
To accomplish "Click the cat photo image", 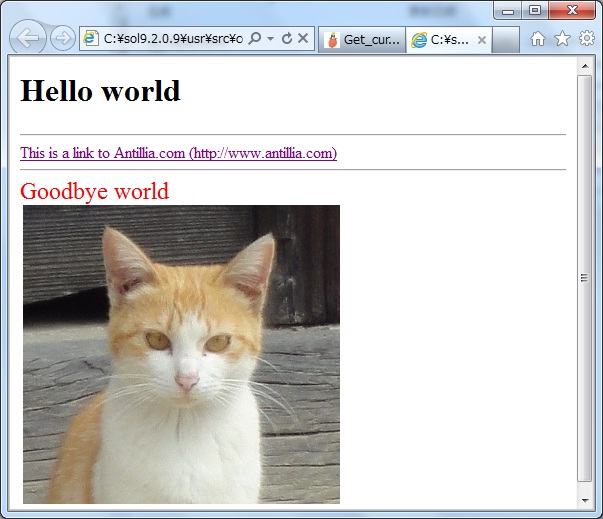I will point(181,354).
